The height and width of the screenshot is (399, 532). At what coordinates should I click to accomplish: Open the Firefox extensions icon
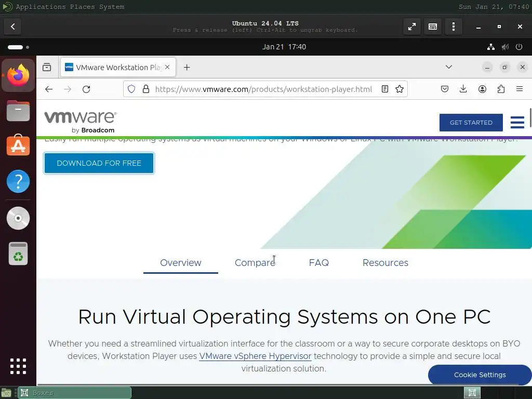coord(501,89)
